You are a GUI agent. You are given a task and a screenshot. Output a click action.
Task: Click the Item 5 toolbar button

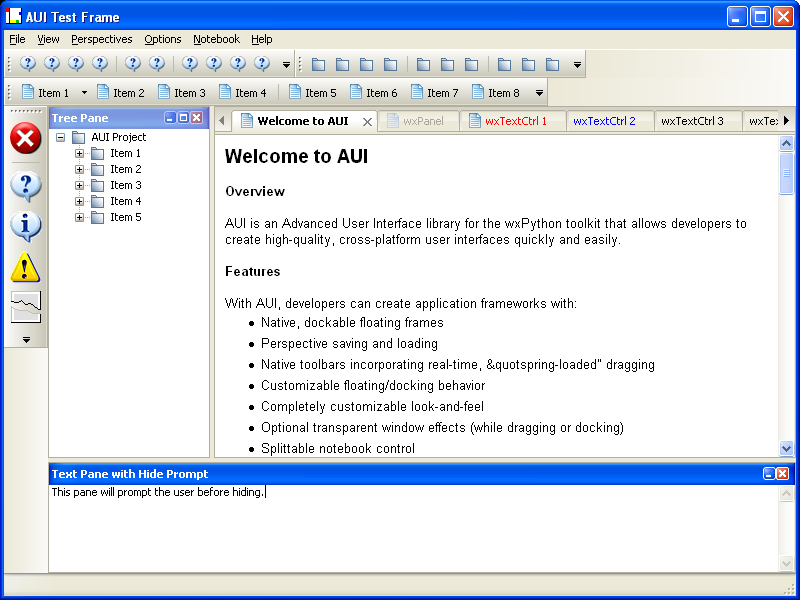tap(312, 93)
